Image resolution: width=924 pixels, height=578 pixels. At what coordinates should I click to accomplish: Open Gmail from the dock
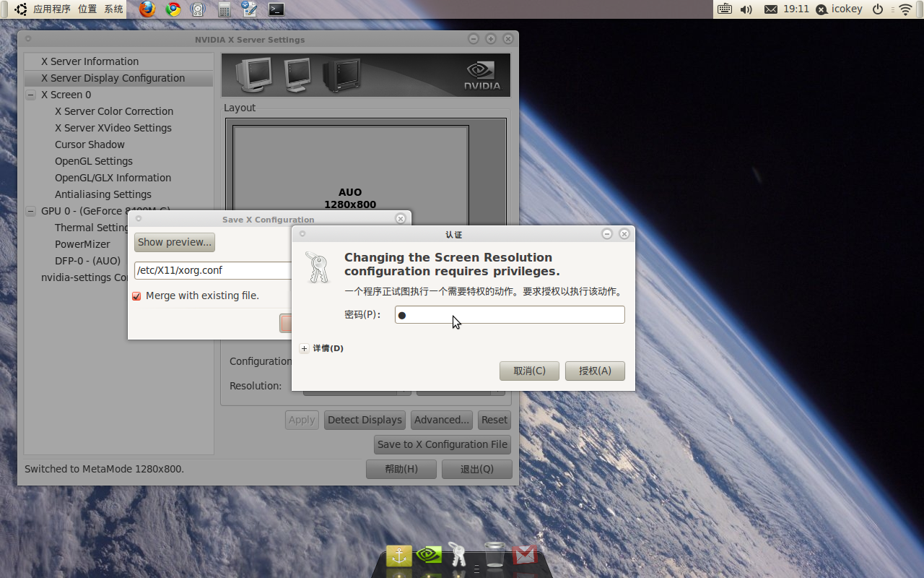click(x=525, y=555)
